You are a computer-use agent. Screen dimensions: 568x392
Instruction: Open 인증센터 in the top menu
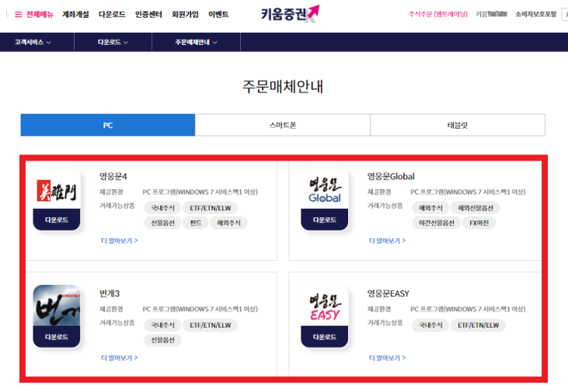coord(148,15)
